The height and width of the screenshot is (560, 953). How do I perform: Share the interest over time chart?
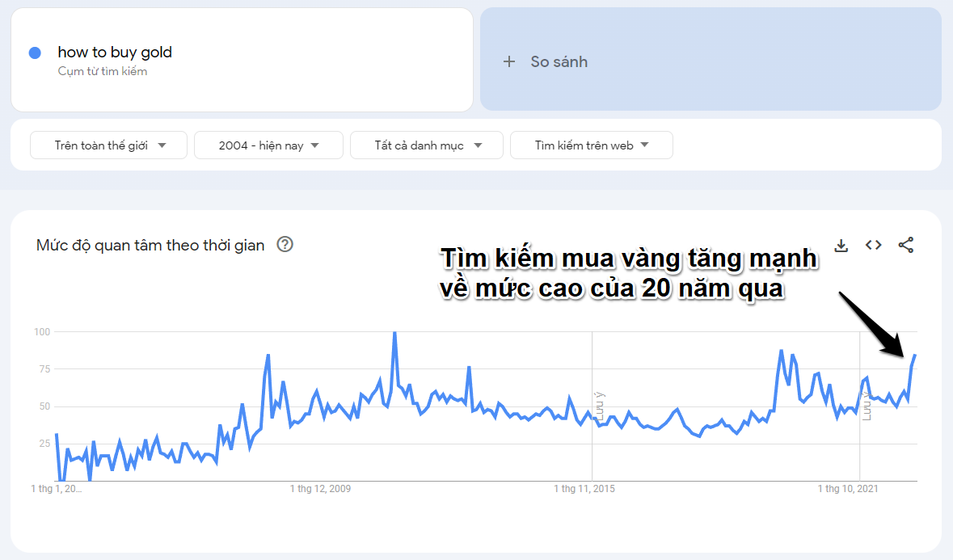[x=906, y=246]
